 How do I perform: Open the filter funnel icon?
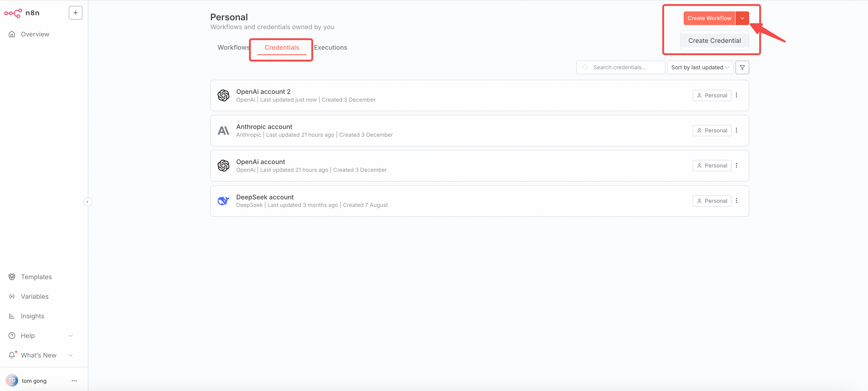(x=742, y=67)
